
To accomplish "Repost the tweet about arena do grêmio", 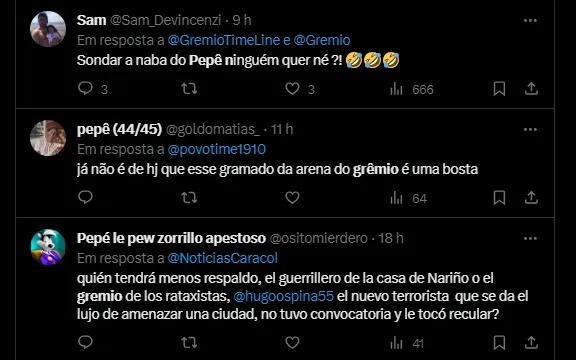I will coord(189,198).
